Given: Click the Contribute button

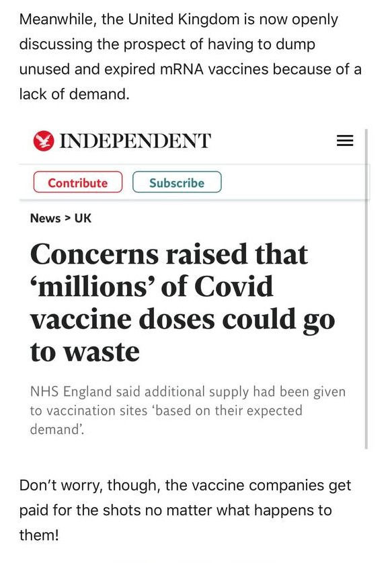Looking at the screenshot, I should [x=78, y=182].
